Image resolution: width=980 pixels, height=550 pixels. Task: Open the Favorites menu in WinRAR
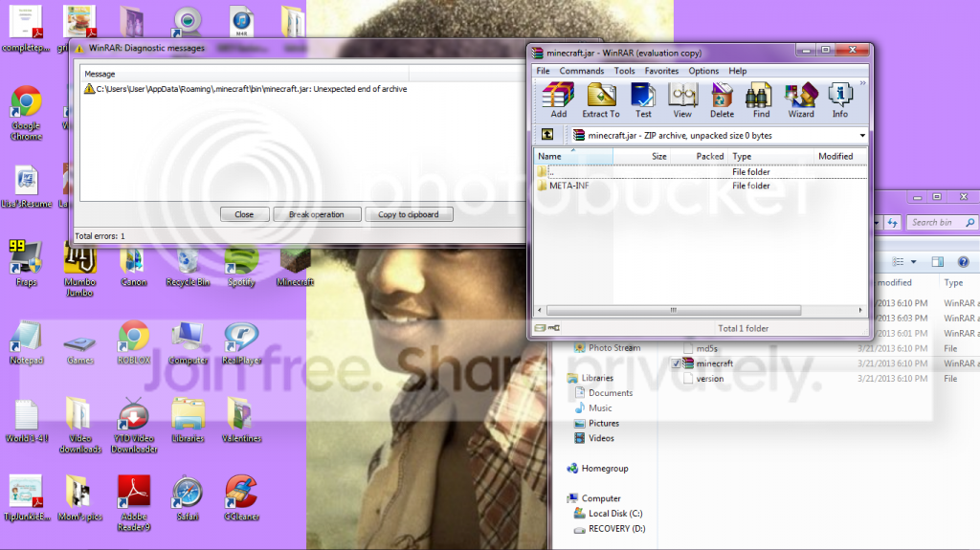pos(661,71)
